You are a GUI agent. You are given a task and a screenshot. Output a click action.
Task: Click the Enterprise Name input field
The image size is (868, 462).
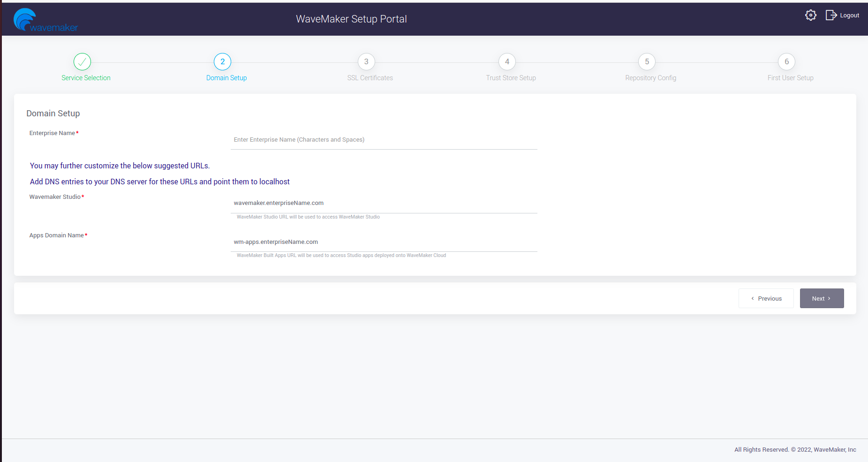[384, 140]
